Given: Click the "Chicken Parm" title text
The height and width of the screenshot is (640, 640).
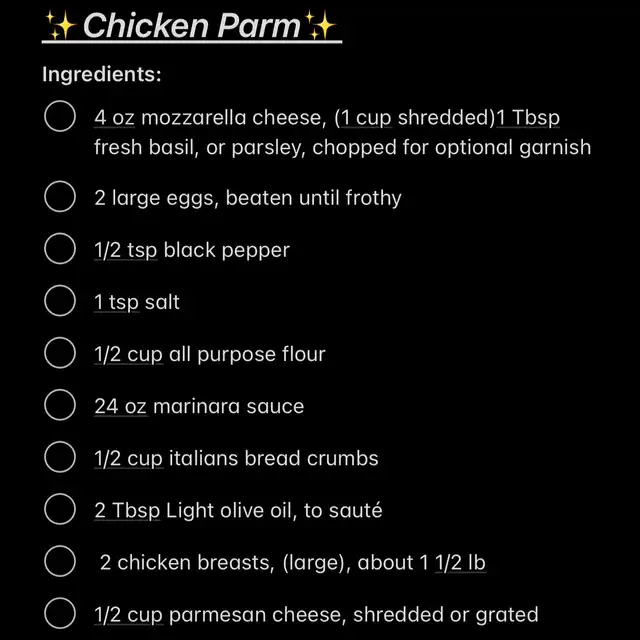Looking at the screenshot, I should (190, 26).
